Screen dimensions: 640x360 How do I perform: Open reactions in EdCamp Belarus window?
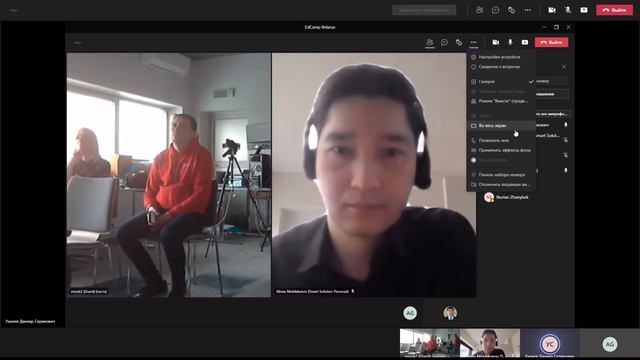(x=459, y=42)
